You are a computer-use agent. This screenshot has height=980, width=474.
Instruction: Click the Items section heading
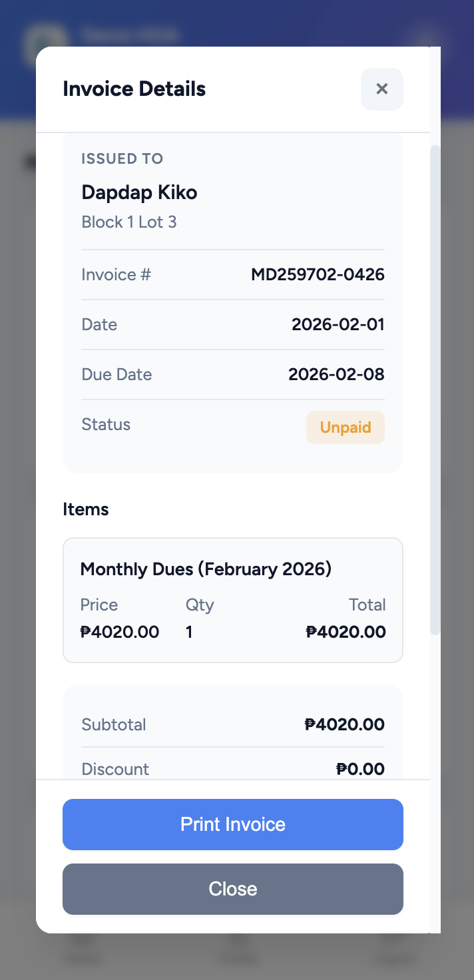tap(85, 509)
